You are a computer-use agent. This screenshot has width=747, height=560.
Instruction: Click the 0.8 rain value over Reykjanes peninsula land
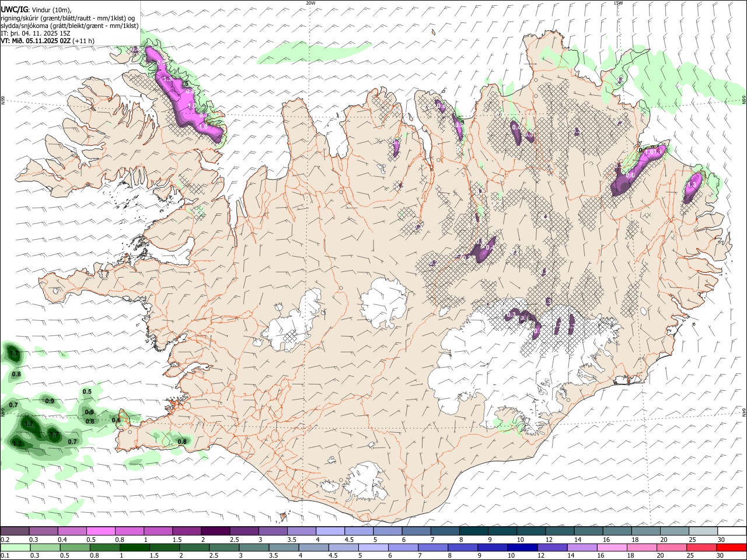click(x=182, y=442)
